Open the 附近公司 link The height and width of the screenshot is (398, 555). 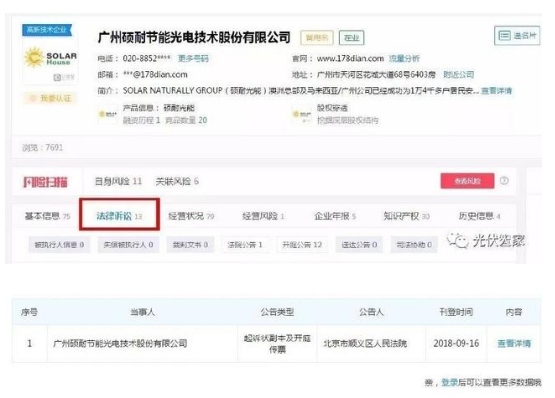459,74
